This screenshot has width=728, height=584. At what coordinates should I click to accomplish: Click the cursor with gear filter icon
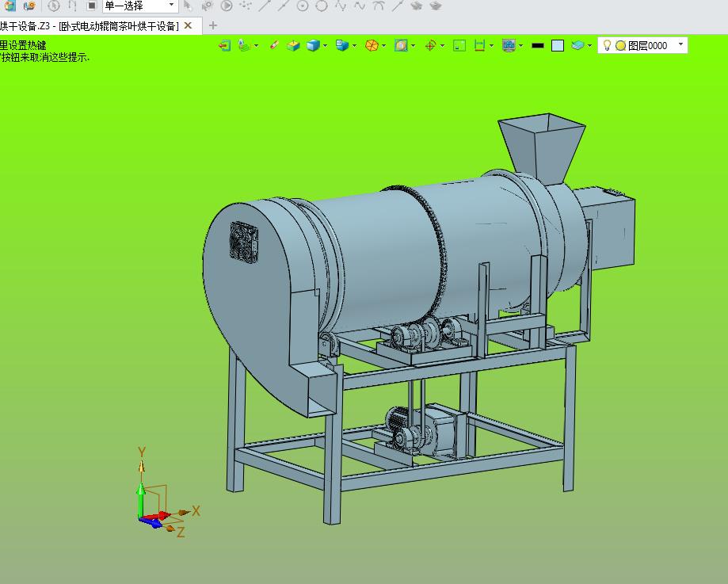pyautogui.click(x=207, y=6)
